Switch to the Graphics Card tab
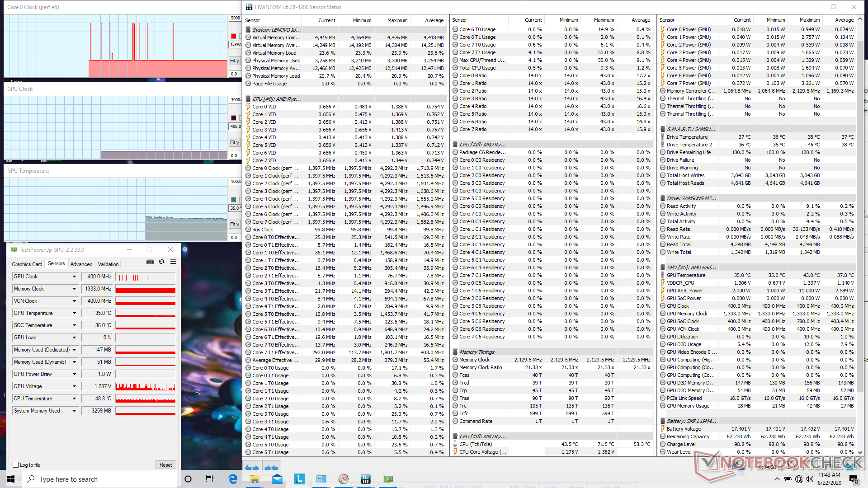 click(x=27, y=264)
